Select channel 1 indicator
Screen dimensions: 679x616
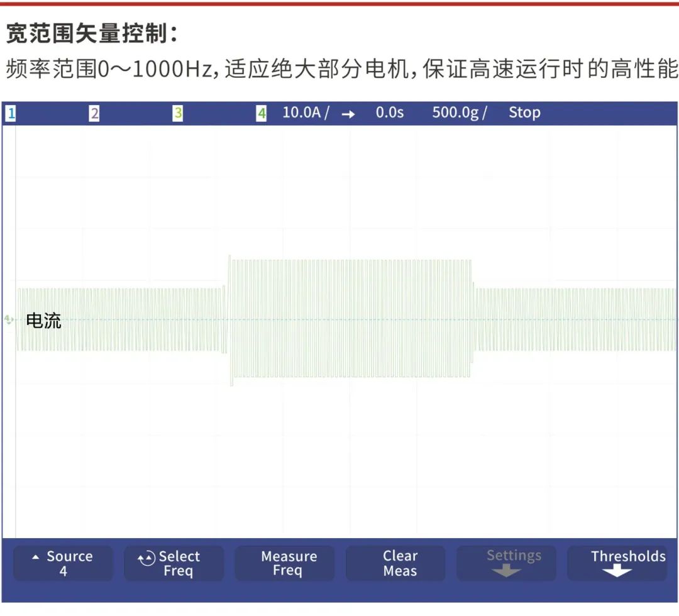click(x=11, y=113)
